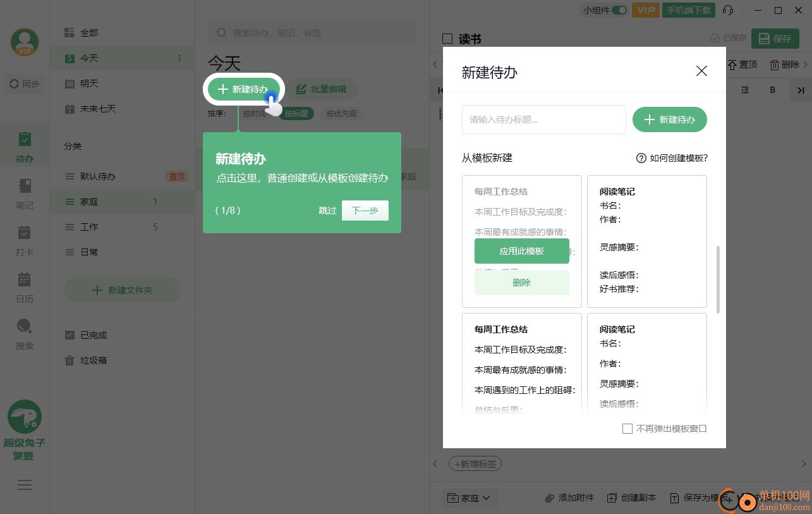812x514 pixels.
Task: Click the customer service headset icon
Action: [728, 10]
